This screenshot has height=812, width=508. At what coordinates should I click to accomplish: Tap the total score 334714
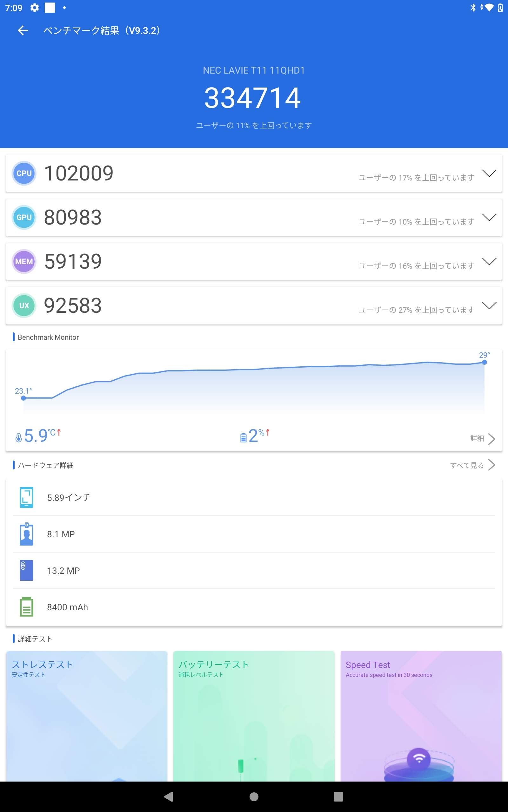coord(252,98)
